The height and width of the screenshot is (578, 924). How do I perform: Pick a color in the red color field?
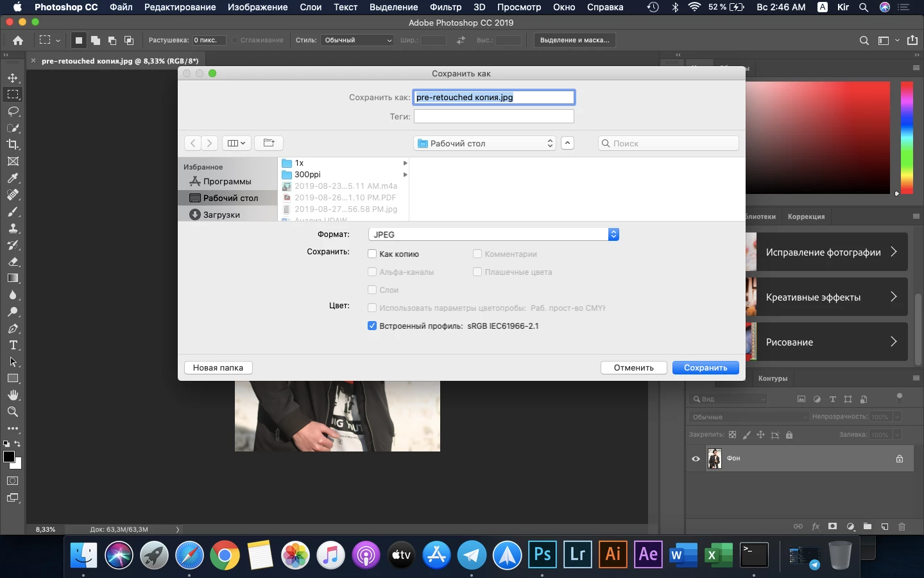817,137
